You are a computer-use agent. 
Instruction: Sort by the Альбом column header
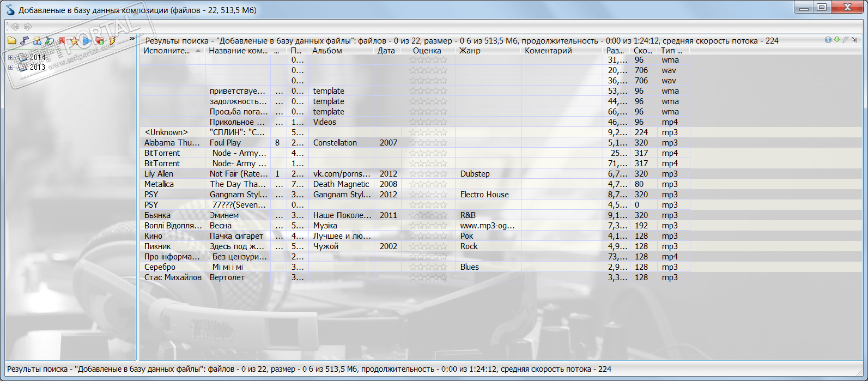tap(341, 51)
